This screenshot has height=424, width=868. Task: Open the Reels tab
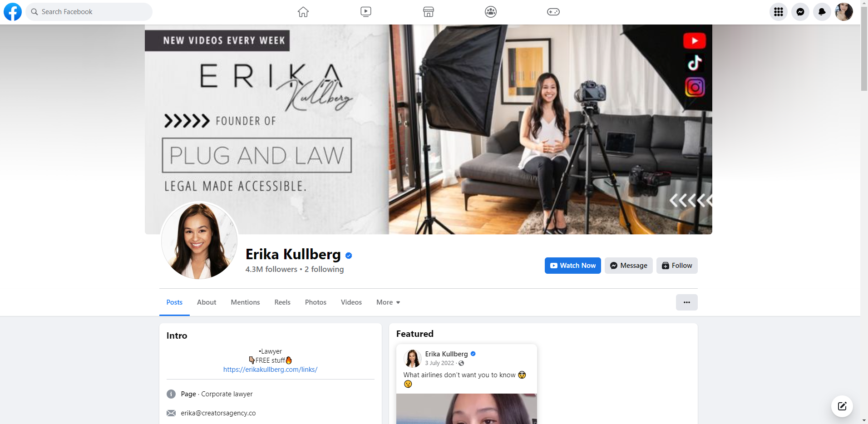[282, 302]
